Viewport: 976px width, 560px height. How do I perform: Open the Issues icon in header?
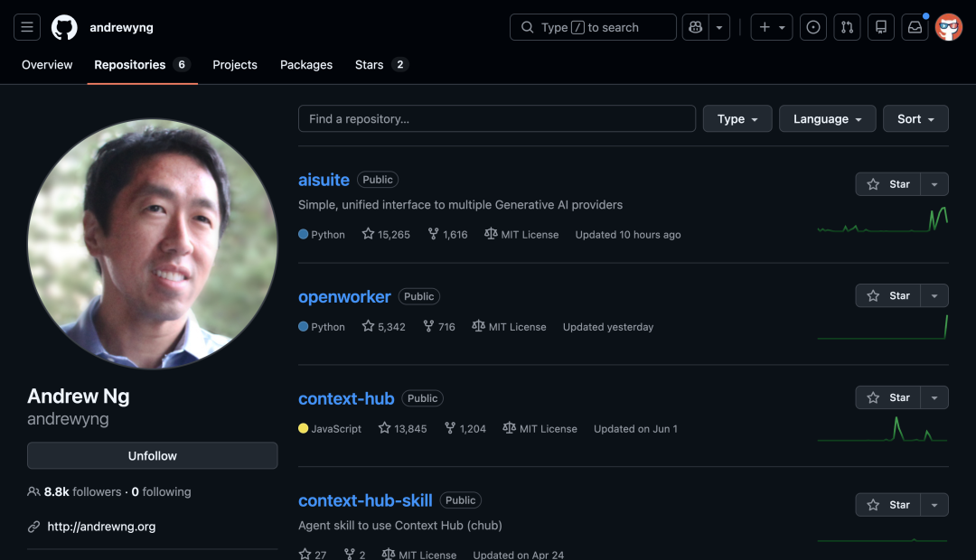[813, 27]
